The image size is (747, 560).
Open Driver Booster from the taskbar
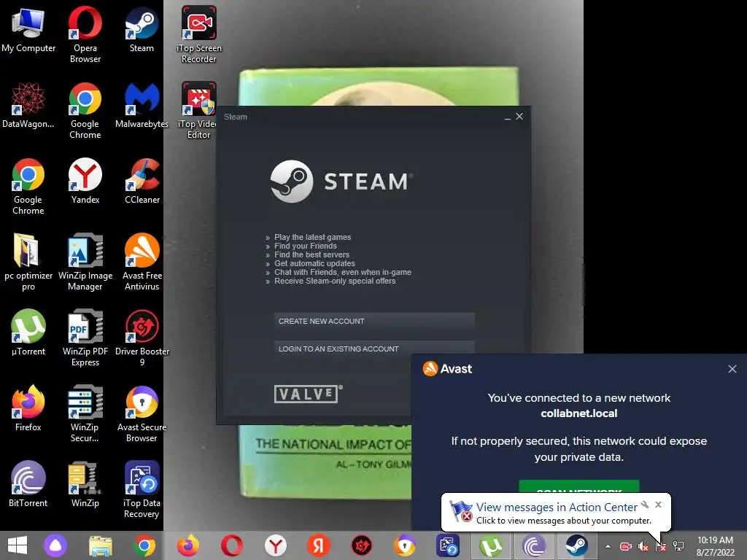click(x=362, y=545)
